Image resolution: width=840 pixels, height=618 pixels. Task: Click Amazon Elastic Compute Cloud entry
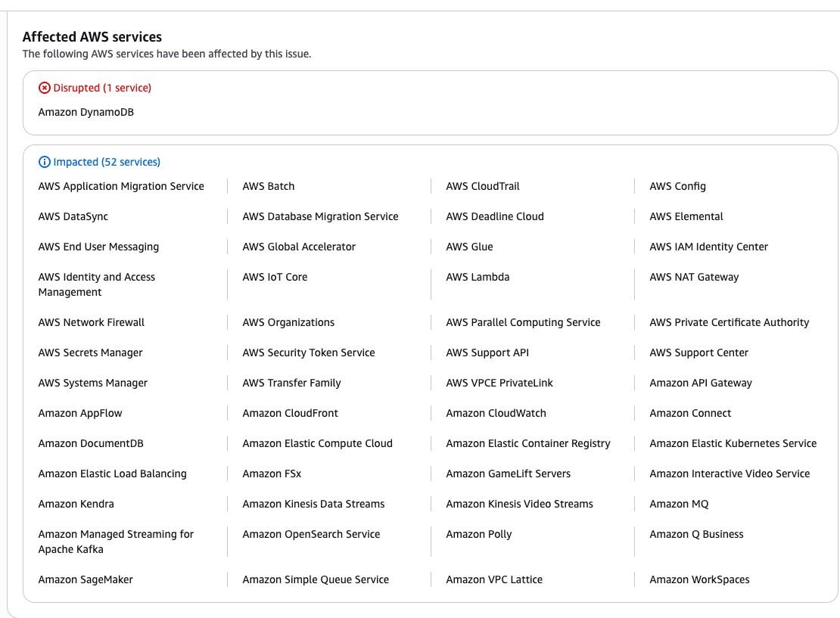tap(317, 444)
